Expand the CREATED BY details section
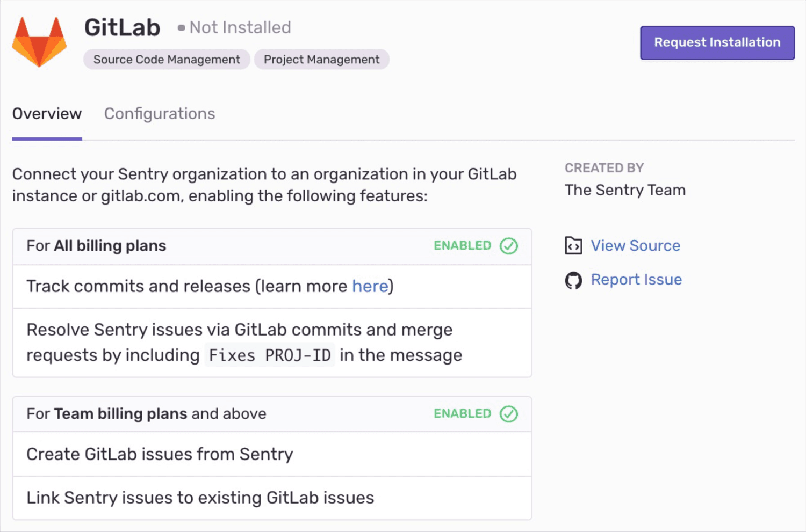This screenshot has width=806, height=532. (x=604, y=167)
